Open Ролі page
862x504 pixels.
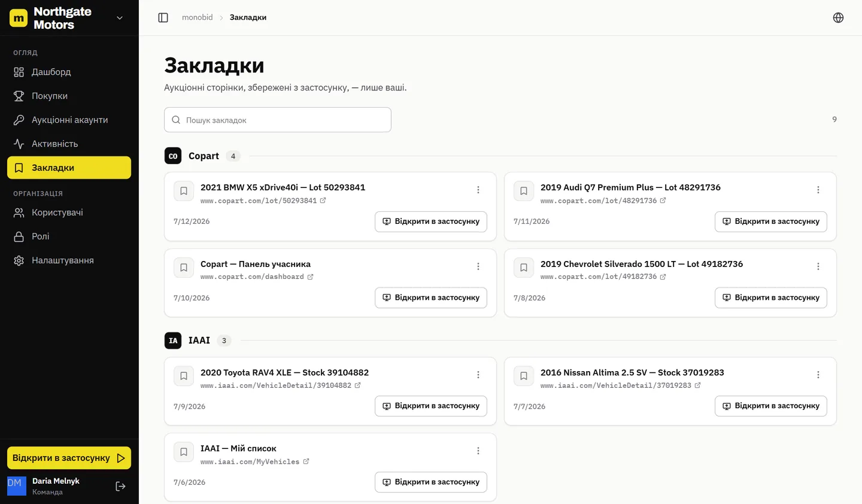(69, 236)
